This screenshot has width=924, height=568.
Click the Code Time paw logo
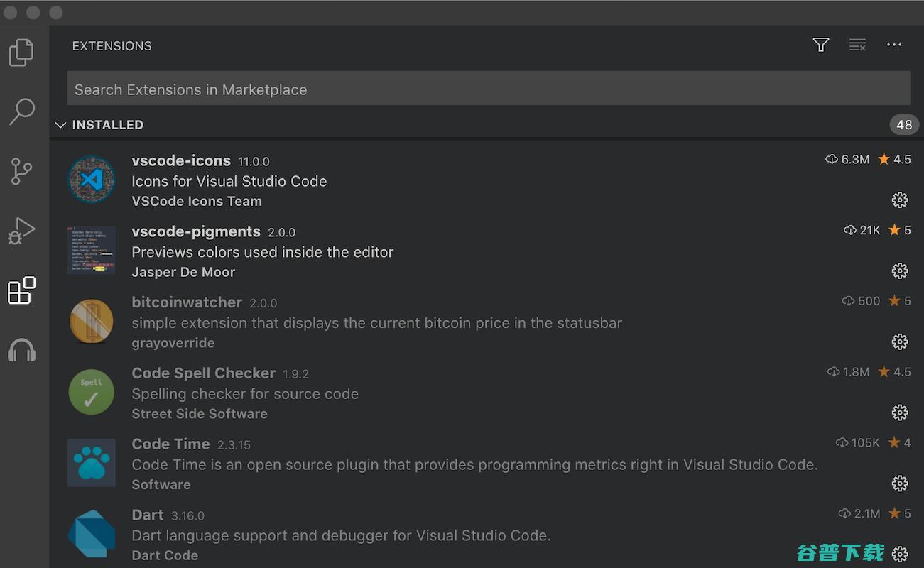[x=92, y=463]
